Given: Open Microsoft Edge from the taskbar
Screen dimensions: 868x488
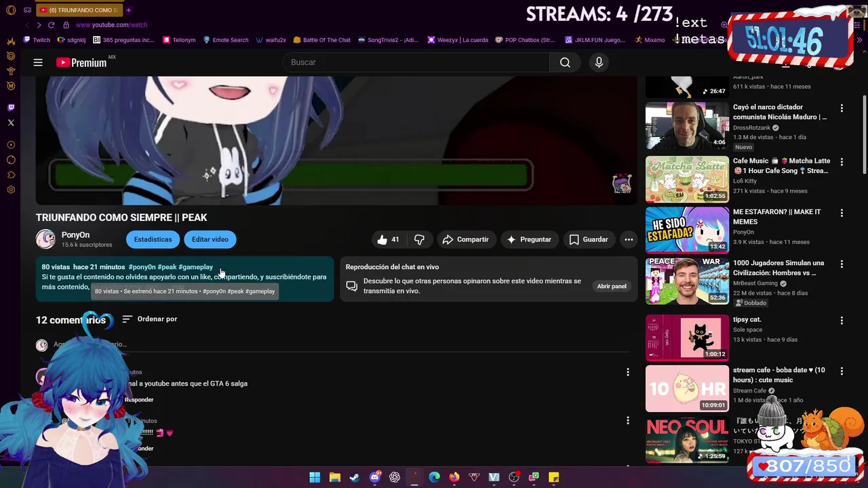Looking at the screenshot, I should 434,477.
